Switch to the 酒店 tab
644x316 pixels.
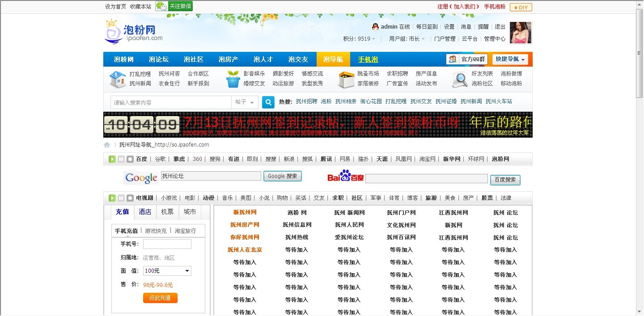[145, 212]
